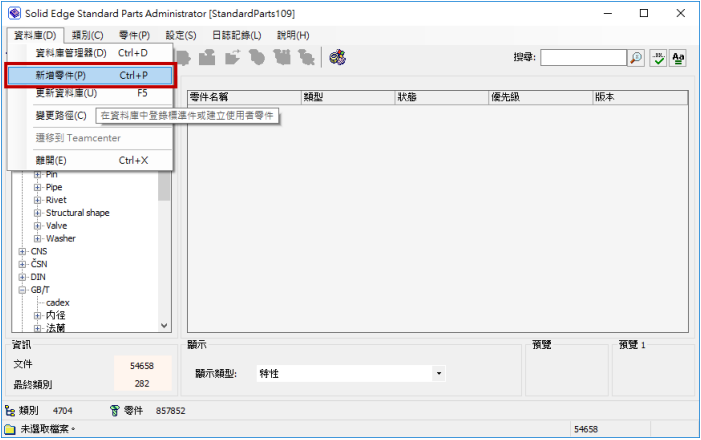The image size is (701, 440).
Task: Click the magnifier search button
Action: [x=636, y=58]
